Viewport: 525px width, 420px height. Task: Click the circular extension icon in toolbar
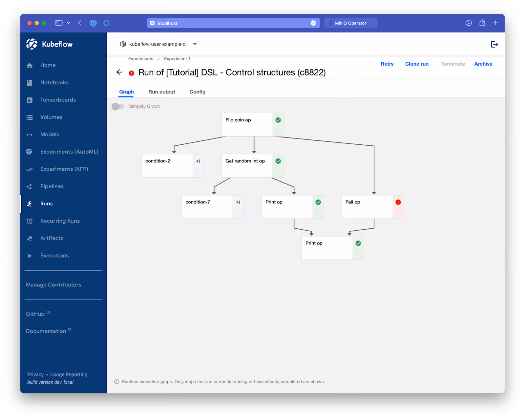pos(106,23)
